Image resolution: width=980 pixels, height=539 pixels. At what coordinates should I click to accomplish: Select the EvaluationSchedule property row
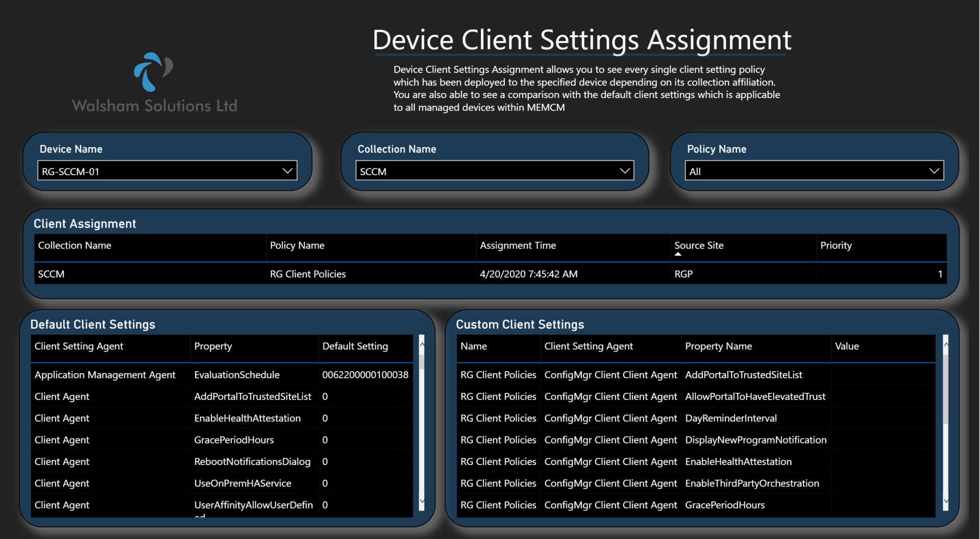tap(222, 375)
